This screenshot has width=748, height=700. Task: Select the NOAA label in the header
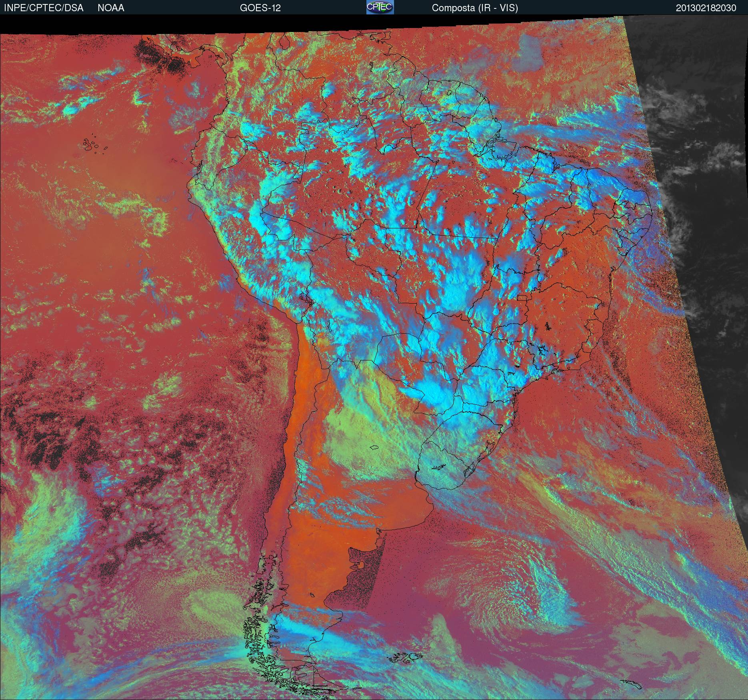click(x=111, y=8)
